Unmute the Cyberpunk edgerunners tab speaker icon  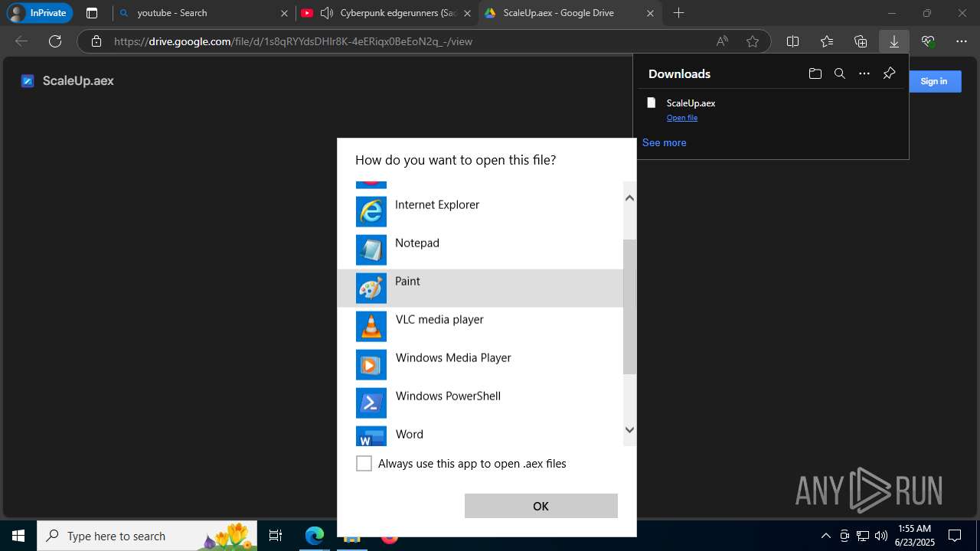(x=327, y=13)
